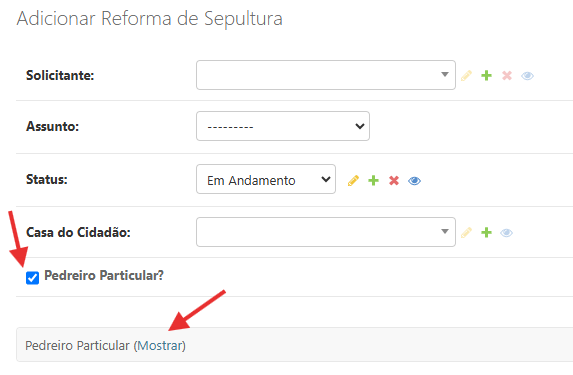View selected Status with blue eye
The height and width of the screenshot is (375, 573).
(414, 181)
